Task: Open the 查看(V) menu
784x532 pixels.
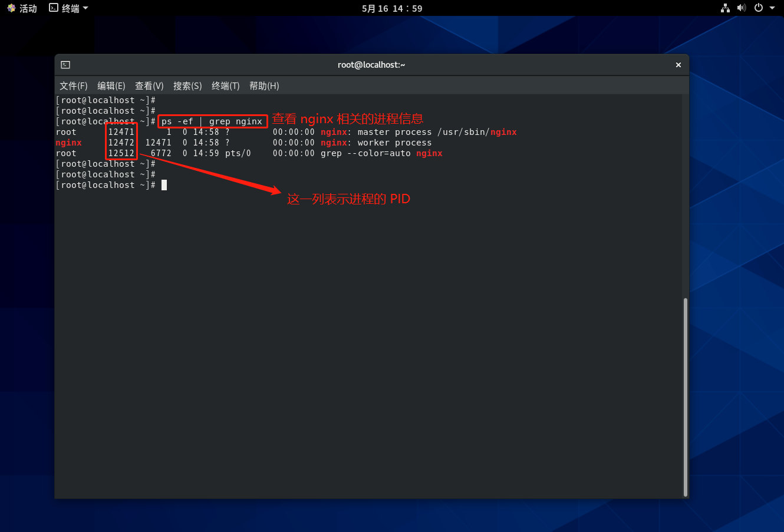Action: tap(149, 86)
